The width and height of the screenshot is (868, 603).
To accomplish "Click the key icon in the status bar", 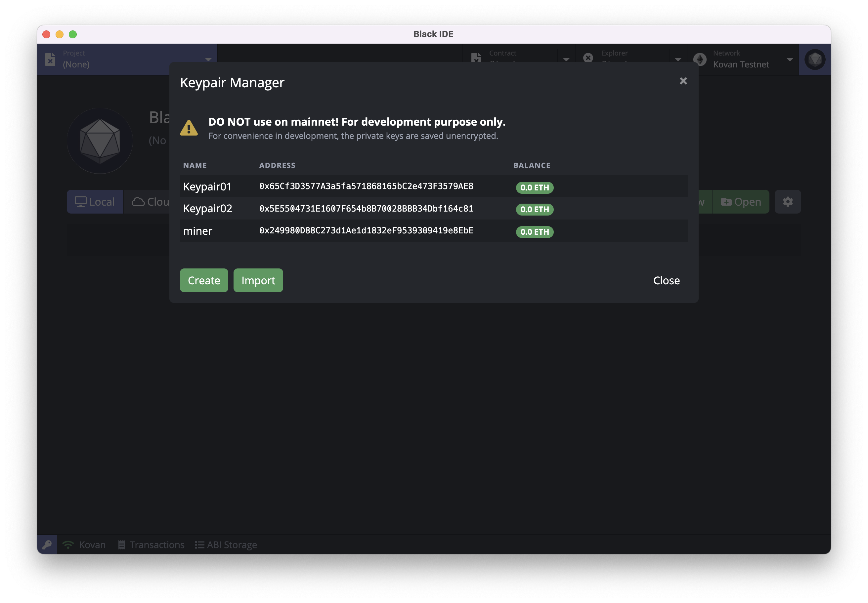I will (47, 544).
